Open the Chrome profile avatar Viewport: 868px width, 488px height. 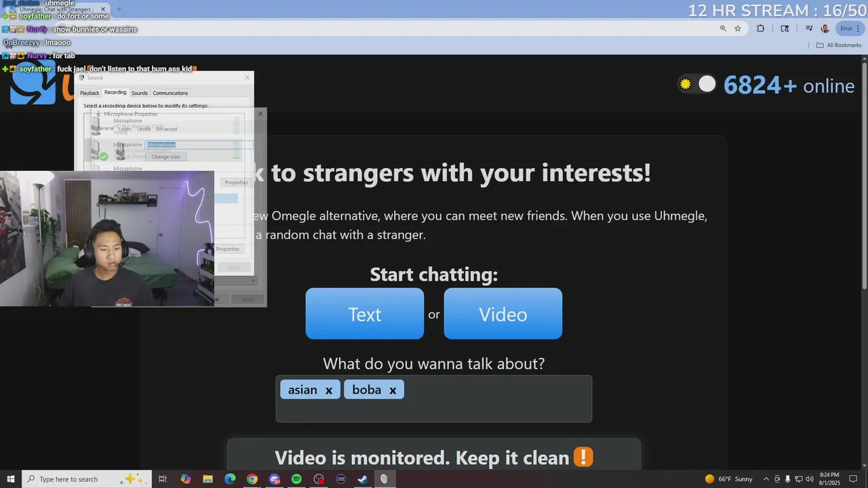tap(825, 28)
